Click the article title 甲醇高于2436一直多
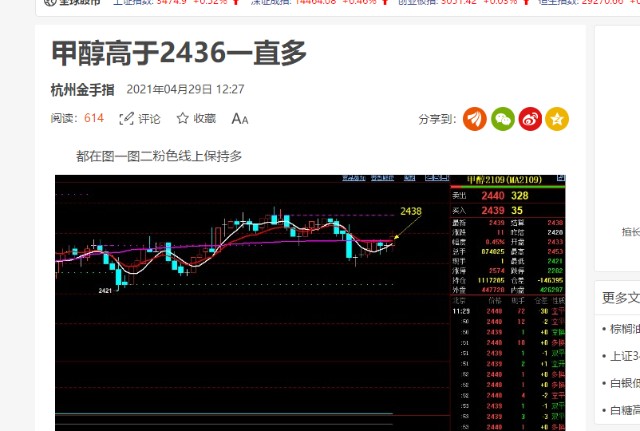The image size is (640, 431). [178, 52]
